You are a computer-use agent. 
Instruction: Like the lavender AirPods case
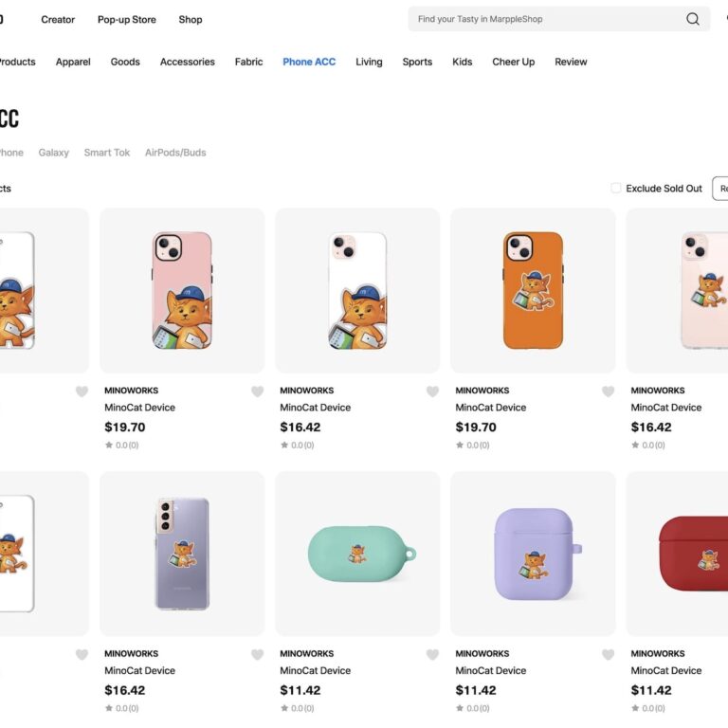tap(608, 654)
